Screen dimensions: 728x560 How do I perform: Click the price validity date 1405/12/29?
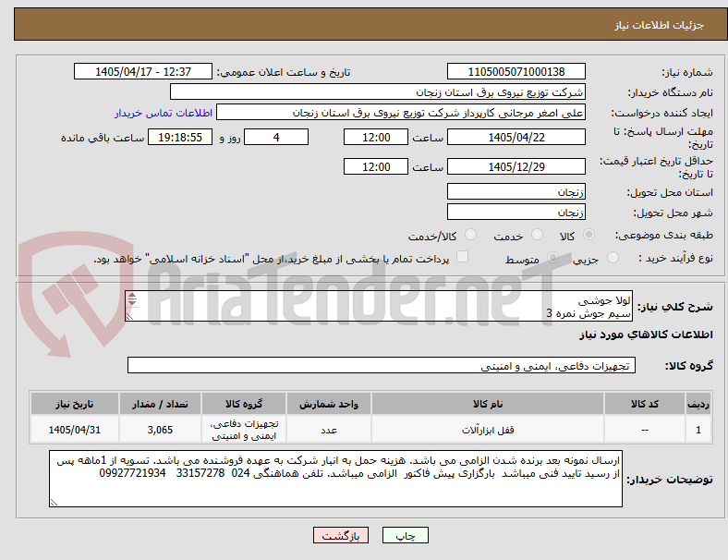coord(516,166)
